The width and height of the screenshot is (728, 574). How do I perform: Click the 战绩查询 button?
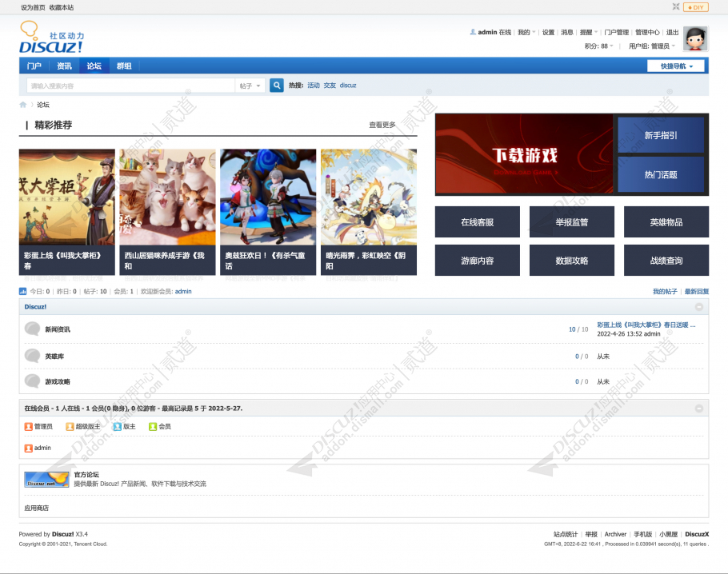click(666, 261)
